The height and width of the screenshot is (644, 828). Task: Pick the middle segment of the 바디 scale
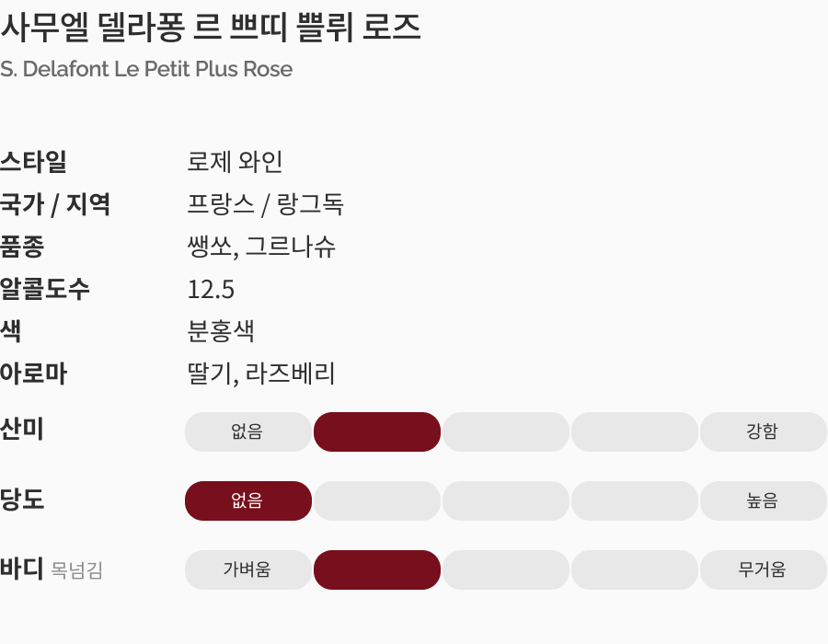(x=506, y=570)
